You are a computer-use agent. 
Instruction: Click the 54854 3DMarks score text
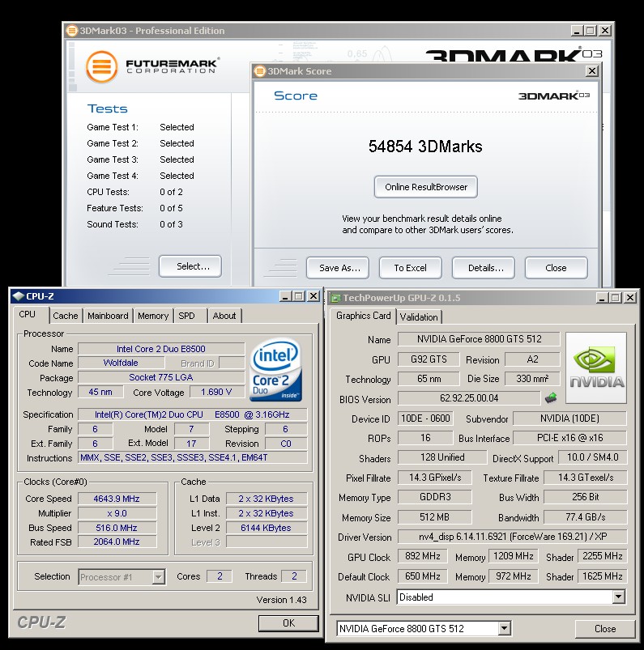425,147
